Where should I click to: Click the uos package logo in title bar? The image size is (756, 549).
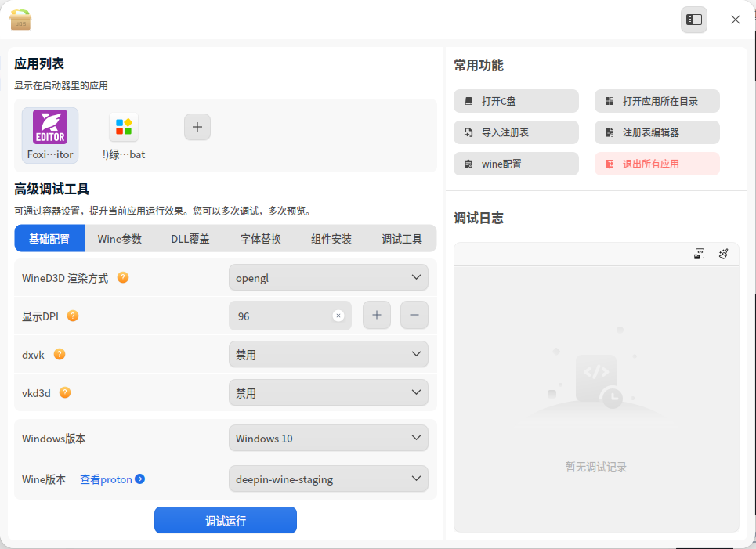(x=20, y=20)
